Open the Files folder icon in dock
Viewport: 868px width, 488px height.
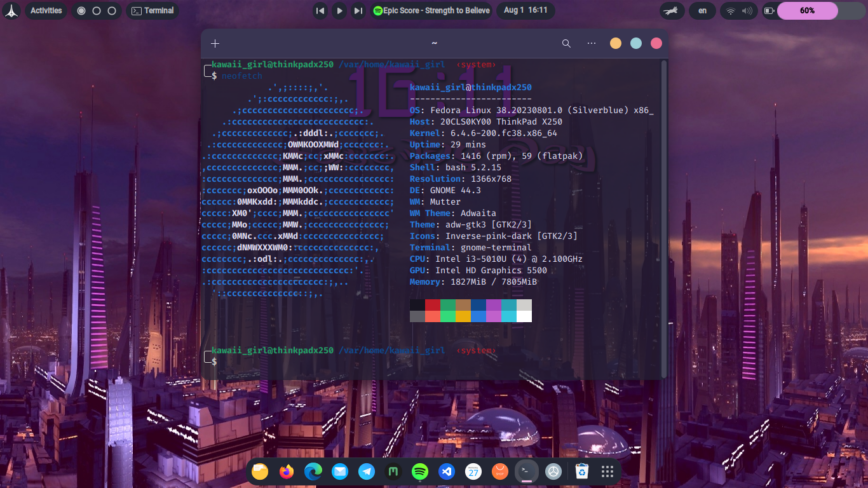click(260, 471)
